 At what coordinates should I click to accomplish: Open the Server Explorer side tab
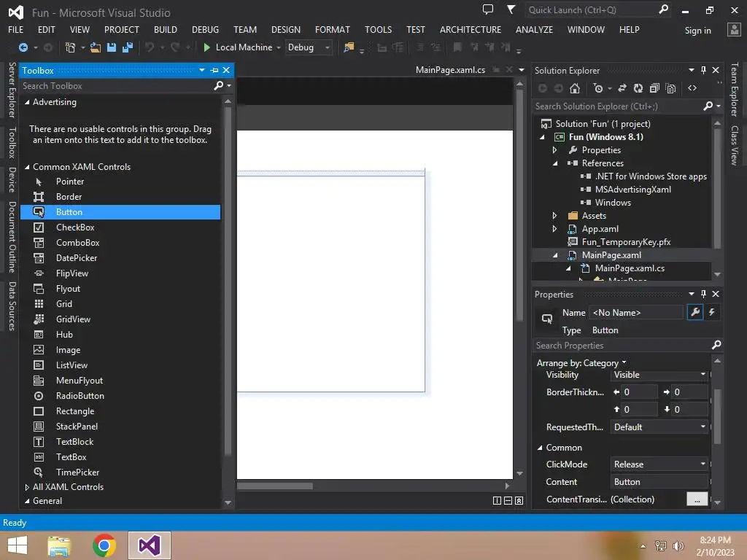pos(12,90)
